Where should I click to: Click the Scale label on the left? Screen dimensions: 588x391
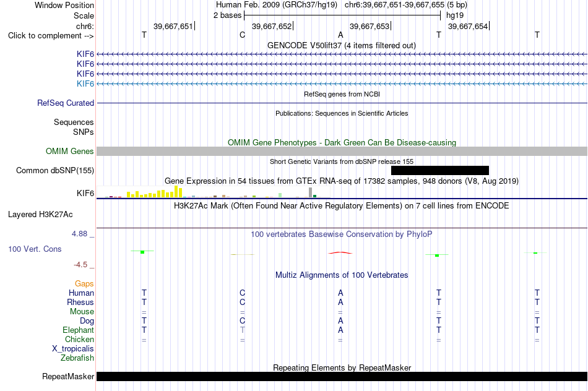pyautogui.click(x=84, y=15)
